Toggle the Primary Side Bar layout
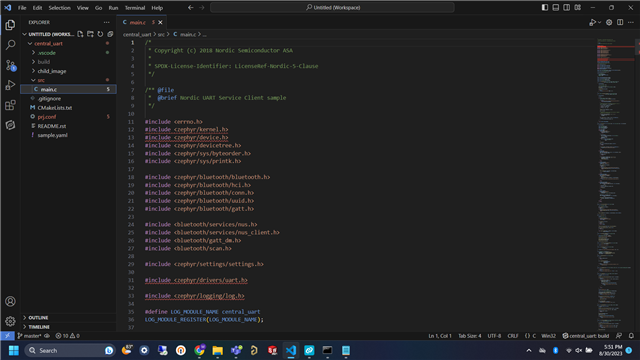 [x=545, y=7]
